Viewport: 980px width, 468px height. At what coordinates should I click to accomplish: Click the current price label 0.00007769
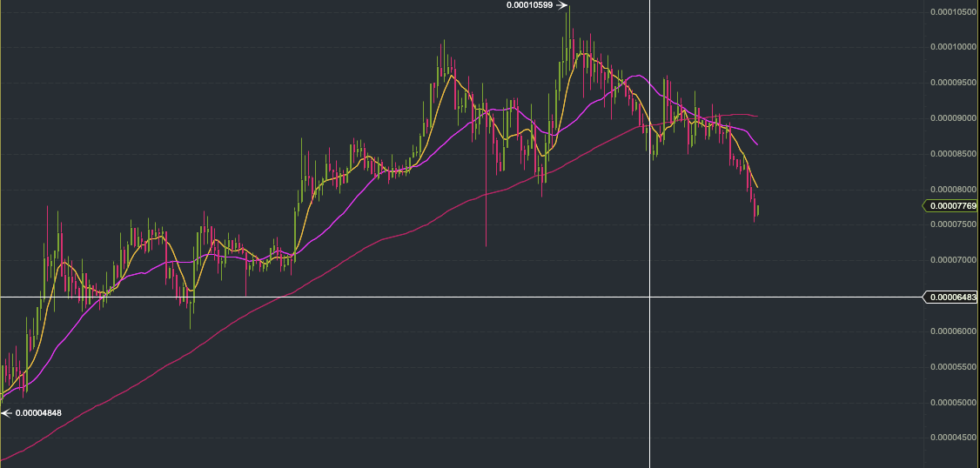click(950, 205)
